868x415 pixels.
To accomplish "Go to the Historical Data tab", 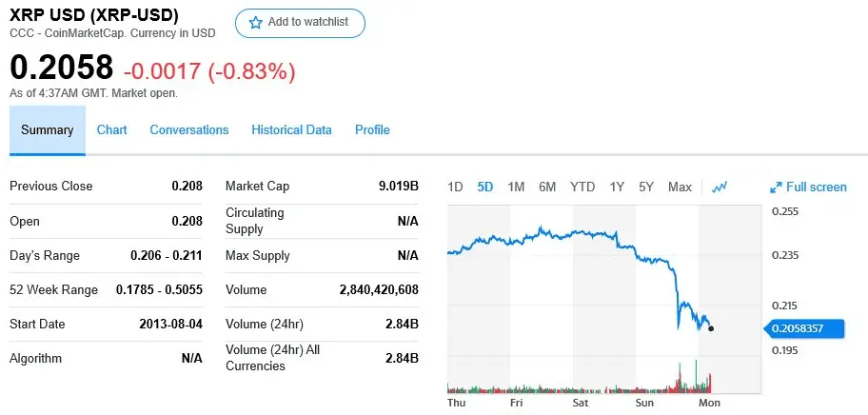I will pyautogui.click(x=291, y=130).
